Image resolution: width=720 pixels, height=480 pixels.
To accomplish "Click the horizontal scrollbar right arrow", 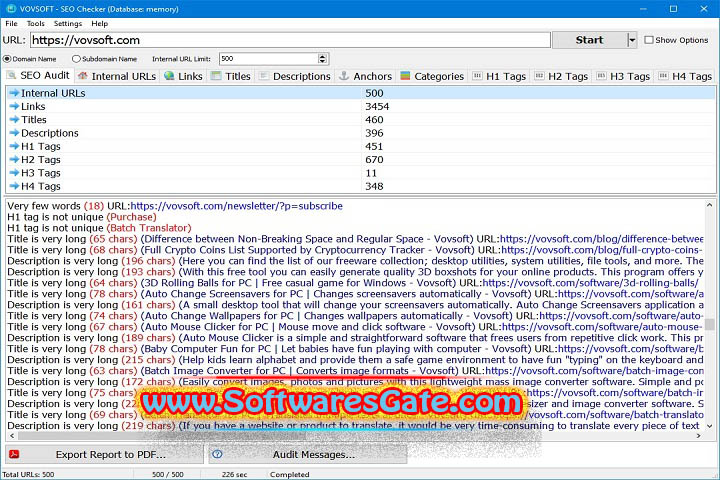I will pos(698,436).
